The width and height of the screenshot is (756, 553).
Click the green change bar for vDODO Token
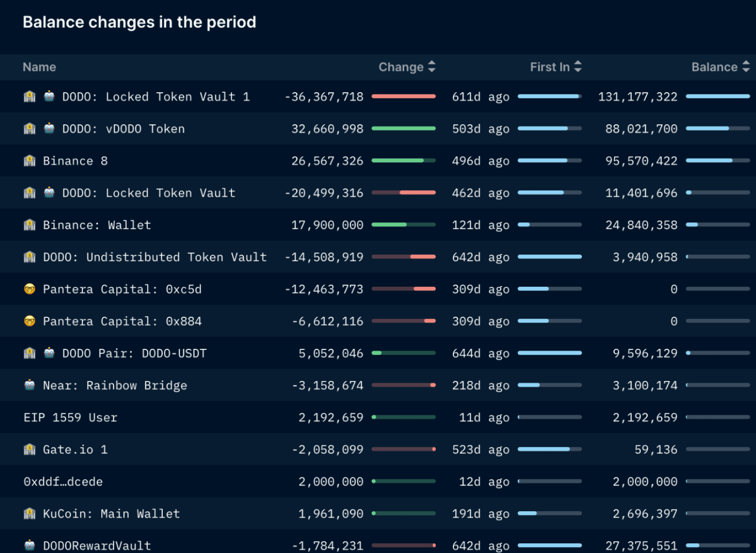[x=403, y=129]
